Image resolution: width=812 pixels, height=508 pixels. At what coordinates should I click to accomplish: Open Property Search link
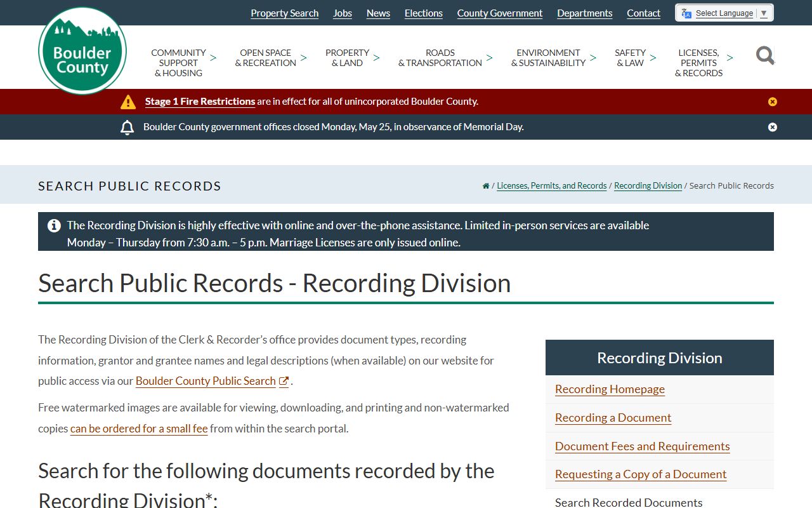point(285,13)
